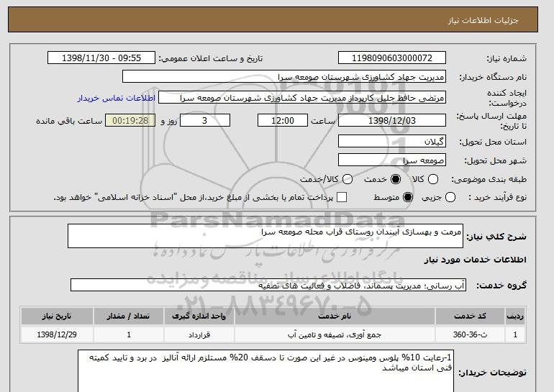This screenshot has width=554, height=392.
Task: Click the public announcement date and time field
Action: click(x=101, y=58)
